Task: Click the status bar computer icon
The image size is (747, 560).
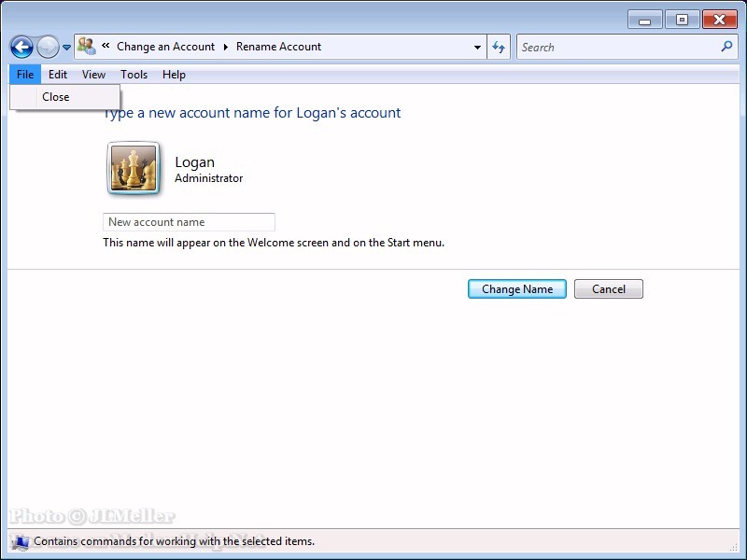Action: point(21,542)
